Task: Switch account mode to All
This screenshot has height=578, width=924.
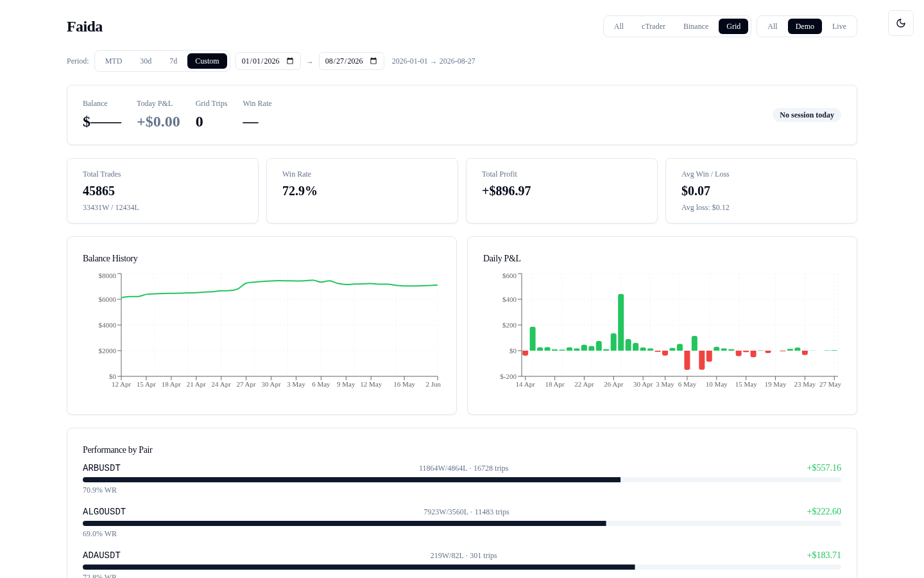Action: 773,26
